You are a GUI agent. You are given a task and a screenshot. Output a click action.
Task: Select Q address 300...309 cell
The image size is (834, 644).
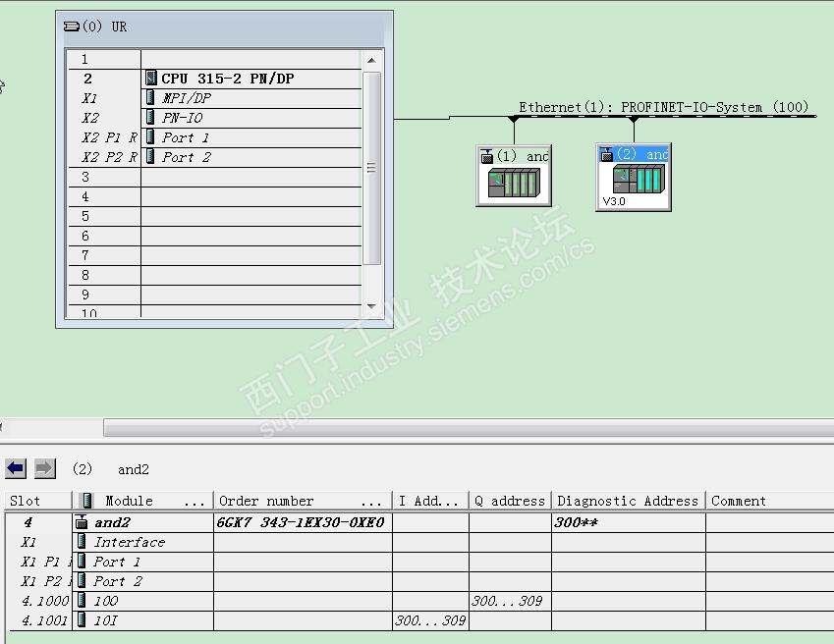click(x=510, y=601)
